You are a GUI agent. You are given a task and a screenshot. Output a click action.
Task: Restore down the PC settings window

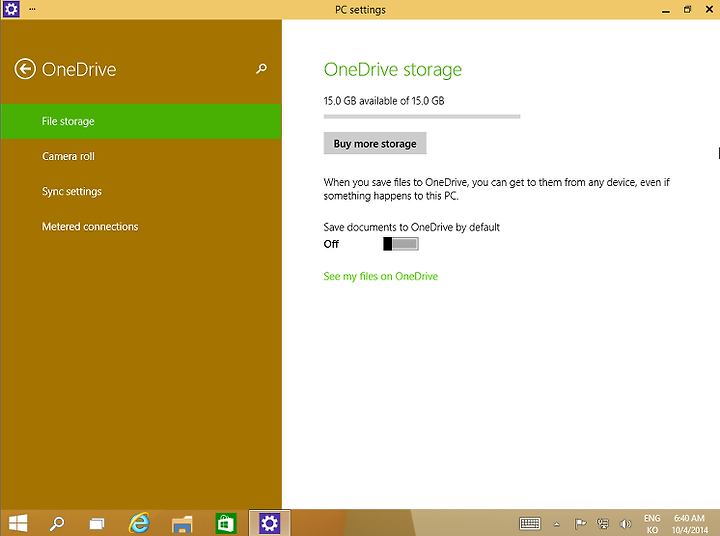click(x=687, y=10)
